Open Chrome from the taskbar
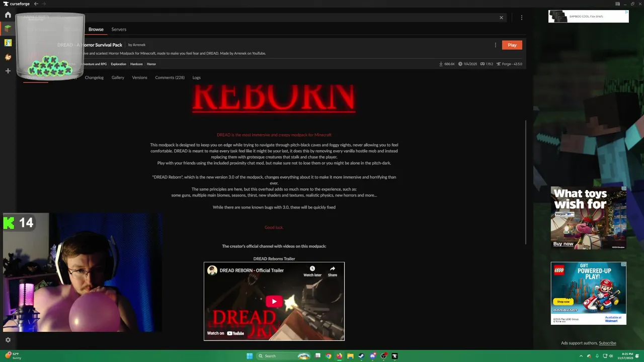 (328, 356)
